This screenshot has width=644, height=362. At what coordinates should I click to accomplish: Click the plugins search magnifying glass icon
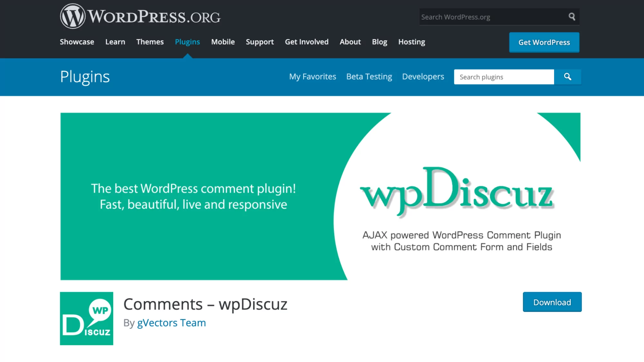[567, 76]
